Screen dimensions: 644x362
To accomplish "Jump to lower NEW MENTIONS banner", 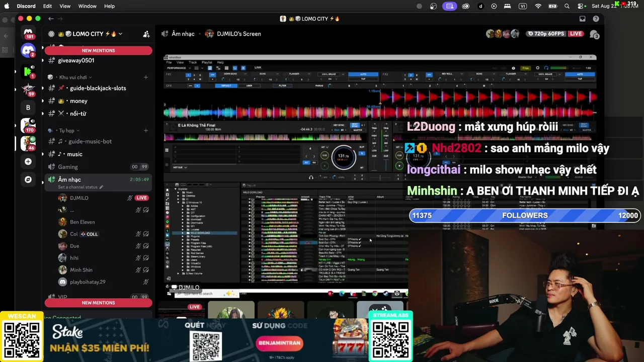I will 98,303.
